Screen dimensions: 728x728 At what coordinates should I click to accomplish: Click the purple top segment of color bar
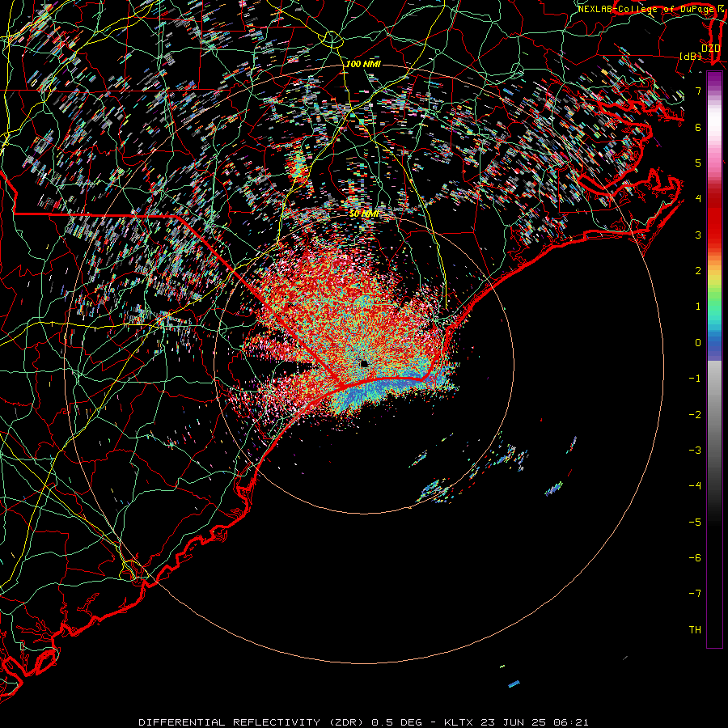(x=714, y=78)
